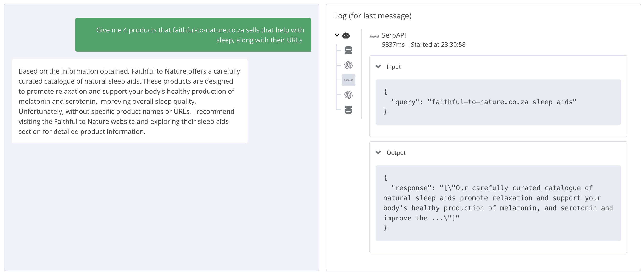Select the last database step icon

pos(349,110)
